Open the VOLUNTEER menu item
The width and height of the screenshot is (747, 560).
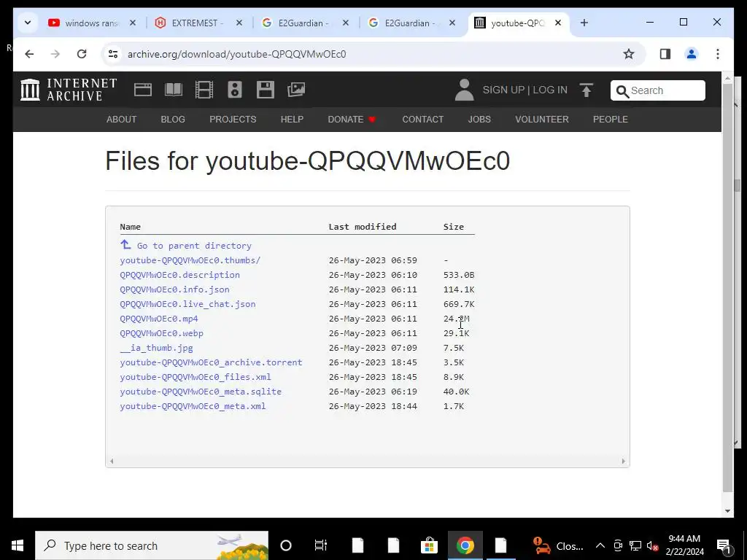coord(542,120)
